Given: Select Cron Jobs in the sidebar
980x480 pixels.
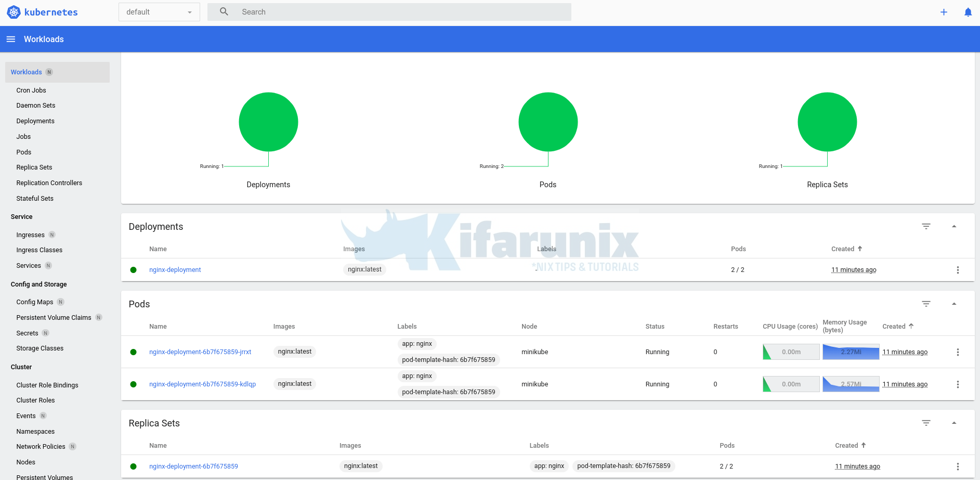Looking at the screenshot, I should [x=31, y=90].
